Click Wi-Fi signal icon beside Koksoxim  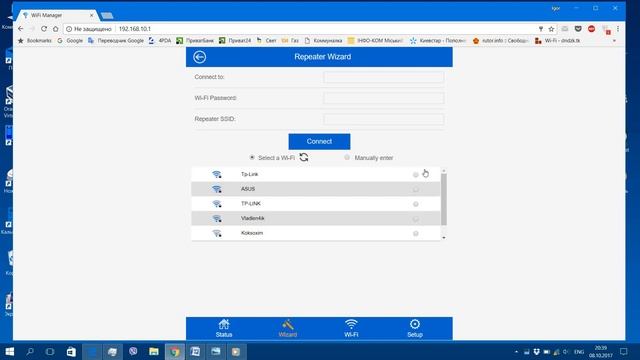tap(217, 233)
